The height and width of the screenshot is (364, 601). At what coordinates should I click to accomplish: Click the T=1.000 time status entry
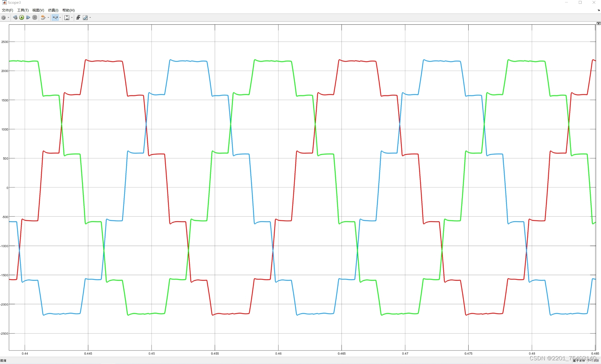click(x=593, y=361)
